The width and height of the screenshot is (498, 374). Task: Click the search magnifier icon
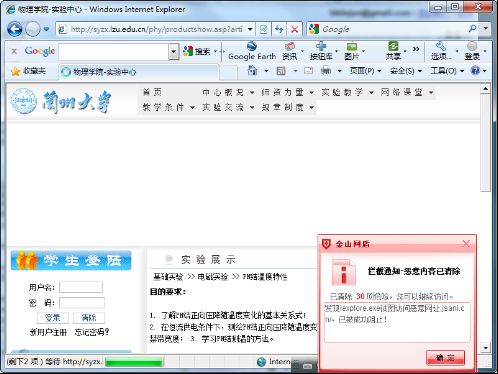pos(472,29)
